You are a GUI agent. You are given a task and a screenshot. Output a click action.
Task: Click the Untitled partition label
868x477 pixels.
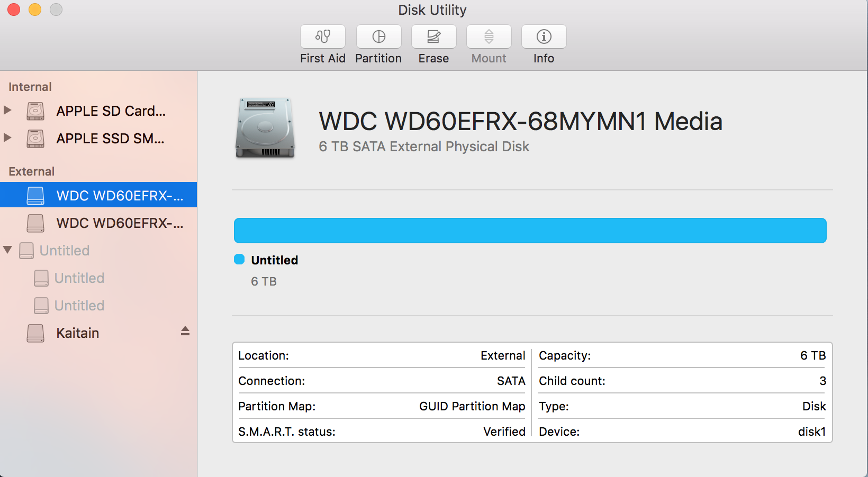[x=275, y=260]
